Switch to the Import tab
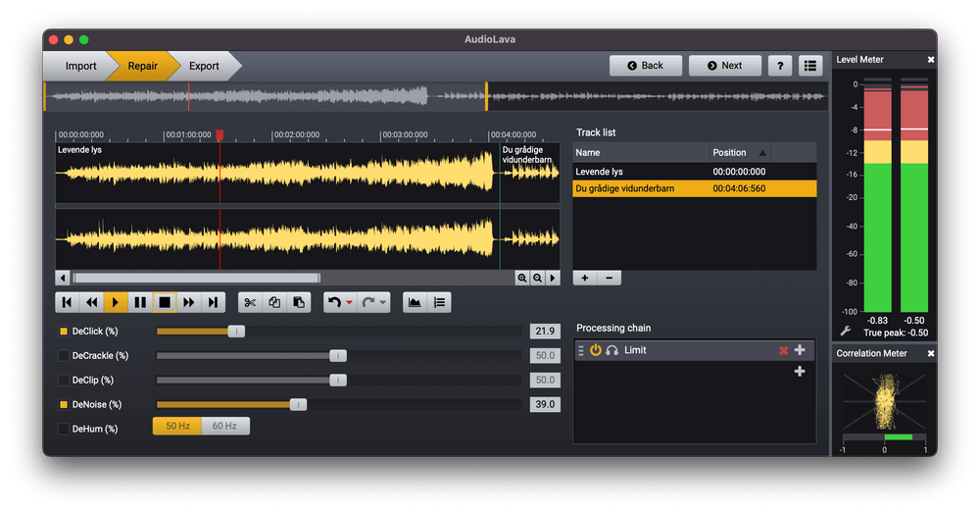The image size is (980, 513). coord(80,66)
